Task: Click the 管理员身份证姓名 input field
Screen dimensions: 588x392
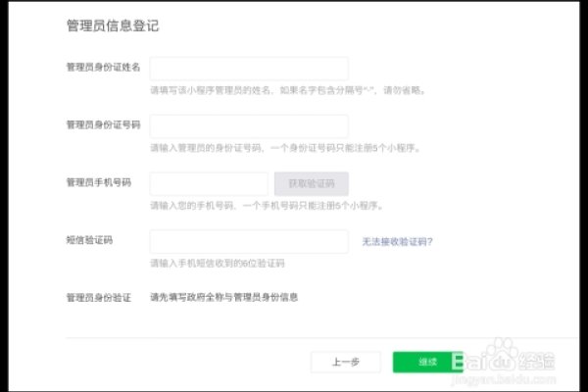Action: [249, 68]
